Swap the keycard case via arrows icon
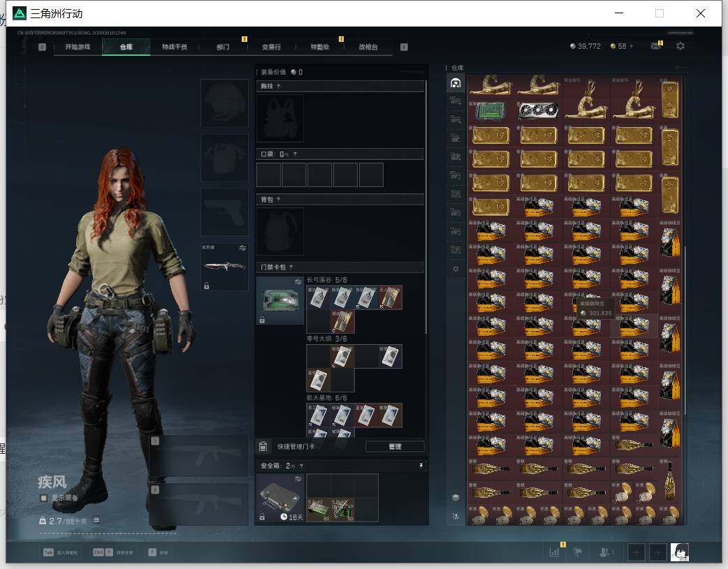This screenshot has width=728, height=569. coord(298,282)
